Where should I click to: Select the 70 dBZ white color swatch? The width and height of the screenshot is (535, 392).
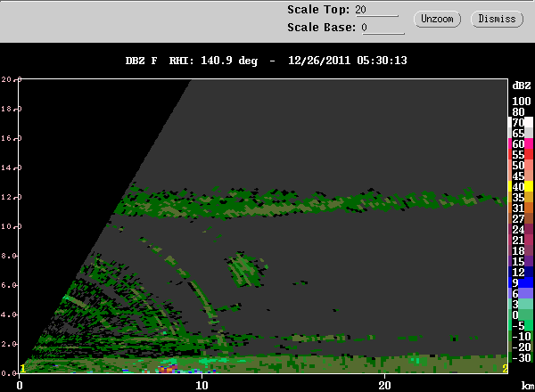[x=529, y=122]
